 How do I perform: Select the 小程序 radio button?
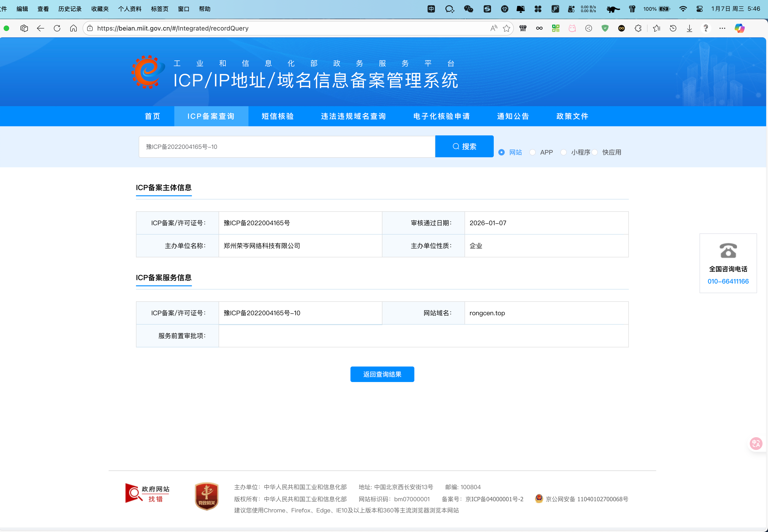coord(564,152)
